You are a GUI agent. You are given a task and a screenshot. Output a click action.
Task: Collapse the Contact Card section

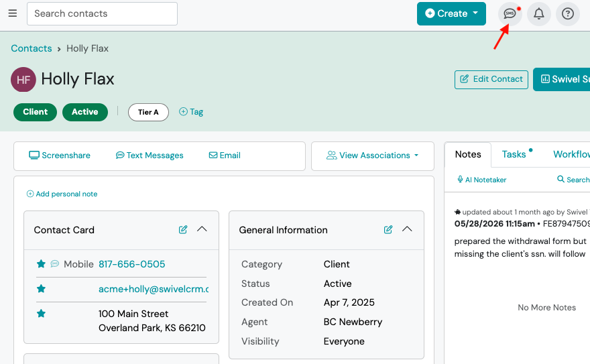tap(202, 229)
